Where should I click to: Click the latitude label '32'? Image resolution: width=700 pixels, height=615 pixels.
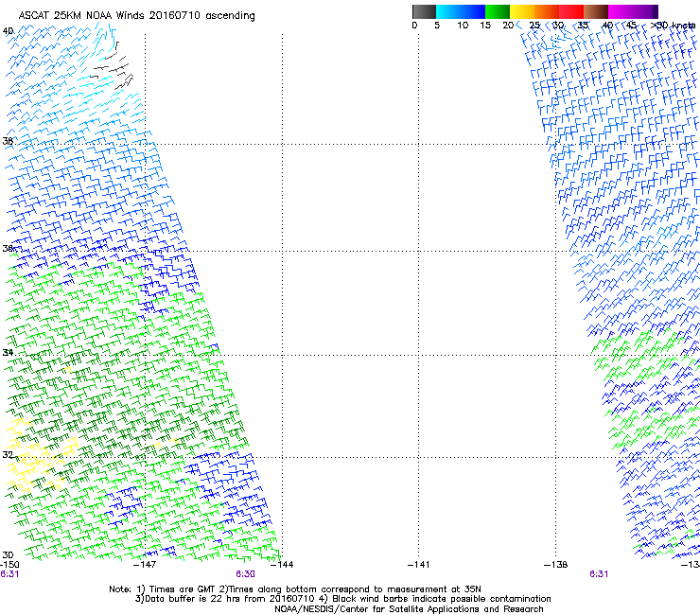point(8,455)
